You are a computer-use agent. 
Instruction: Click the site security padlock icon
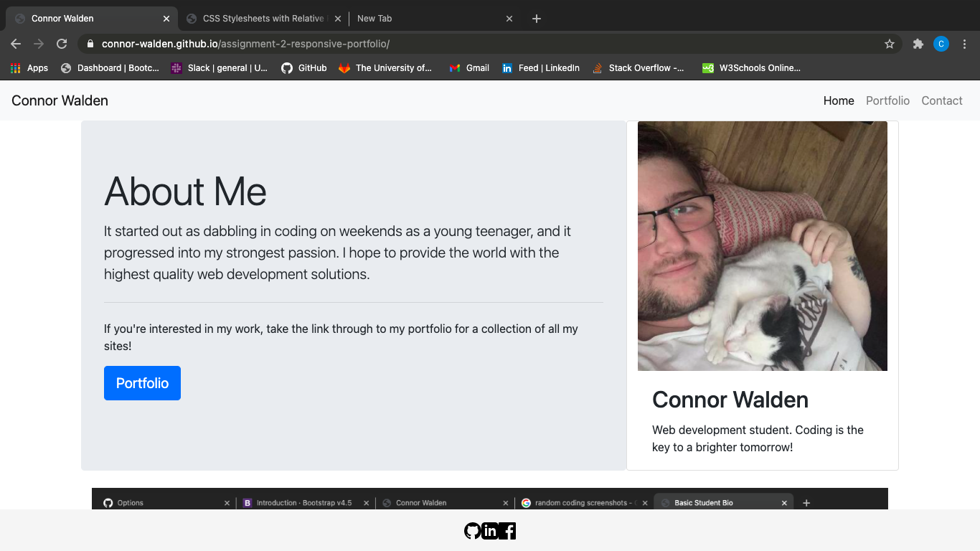(90, 44)
